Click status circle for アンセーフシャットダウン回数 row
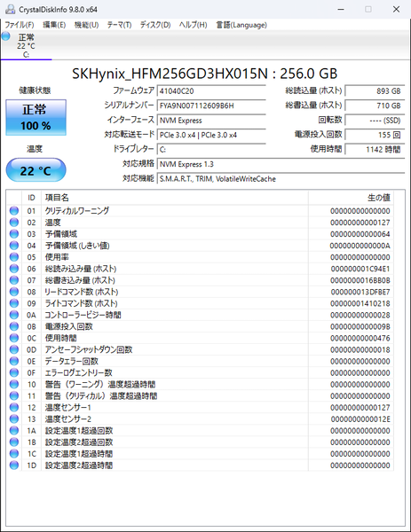 14,349
